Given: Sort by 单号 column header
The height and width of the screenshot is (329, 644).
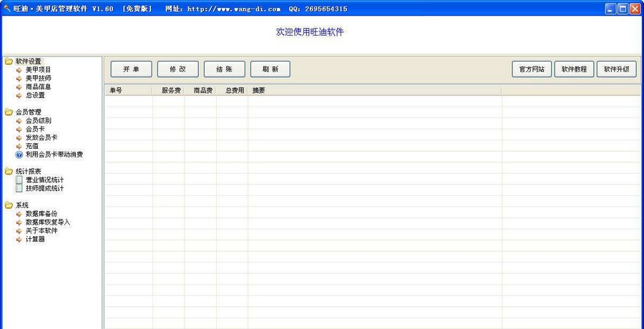Looking at the screenshot, I should (129, 91).
